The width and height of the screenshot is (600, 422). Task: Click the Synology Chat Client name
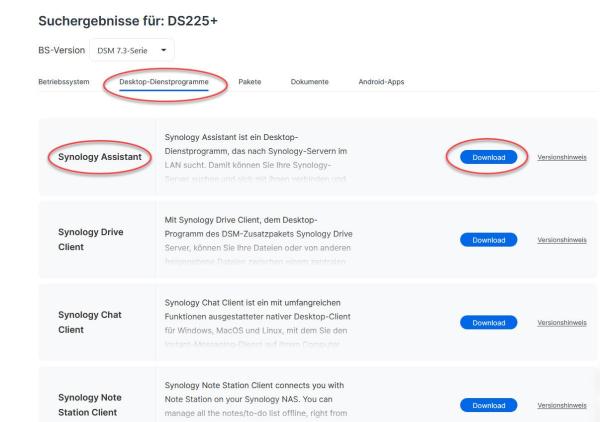pyautogui.click(x=94, y=322)
